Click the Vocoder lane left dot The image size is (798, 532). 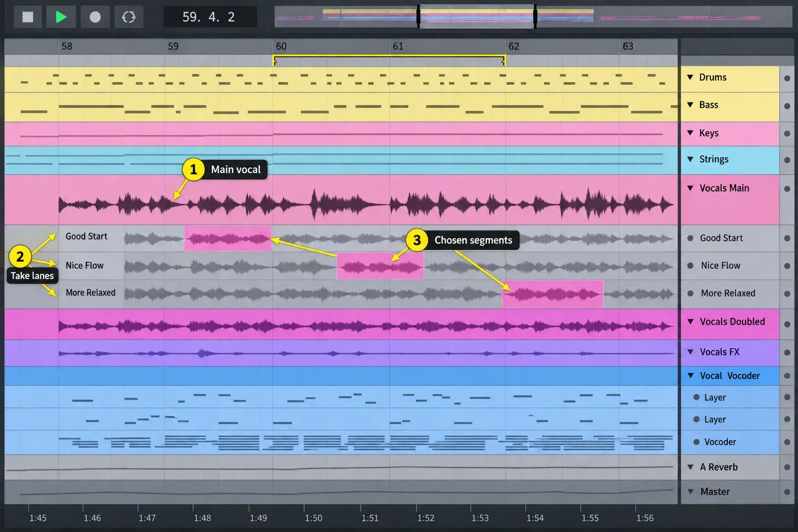[697, 442]
